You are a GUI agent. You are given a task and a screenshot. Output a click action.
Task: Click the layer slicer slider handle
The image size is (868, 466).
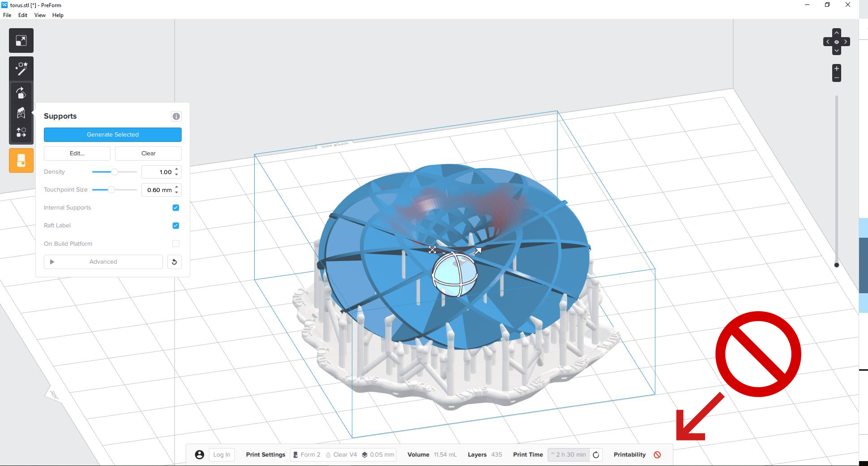coord(837,265)
